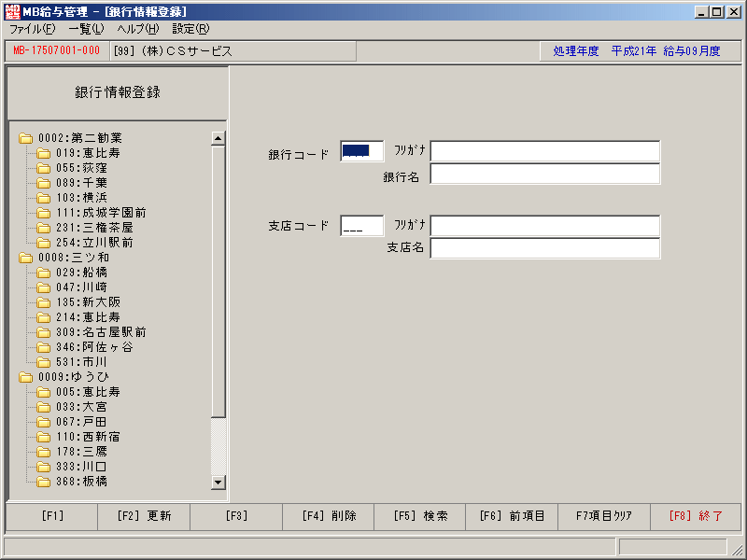Click the [F2] 更新 button

coord(144,516)
